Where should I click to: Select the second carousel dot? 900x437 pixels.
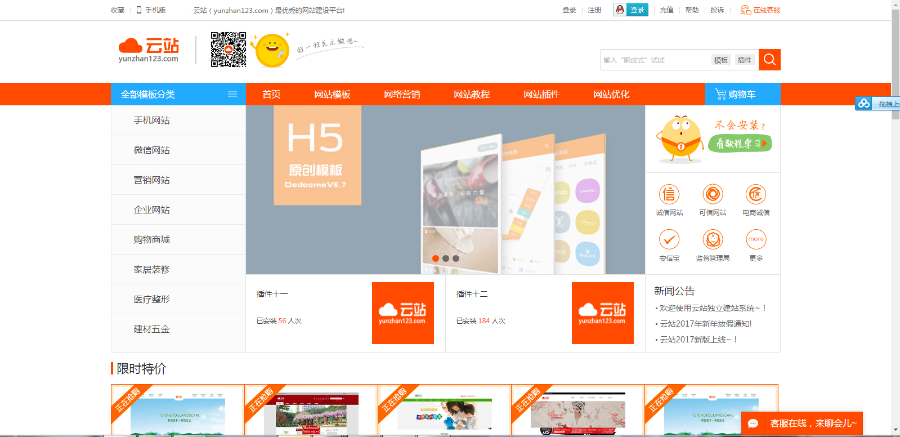coord(445,258)
